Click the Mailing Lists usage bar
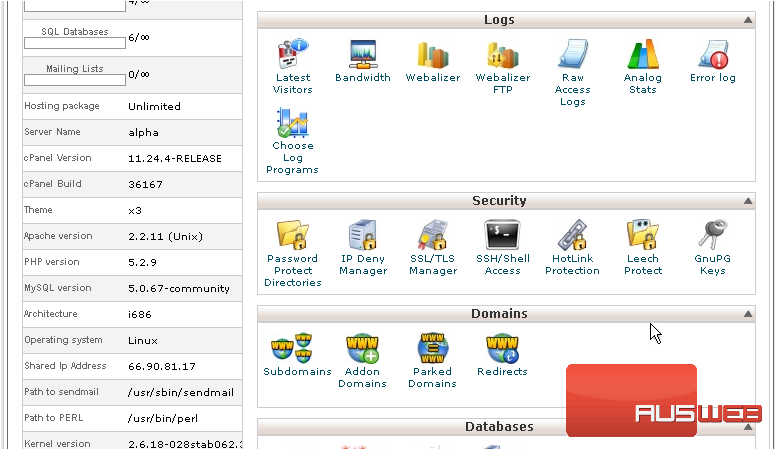776x450 pixels. 75,80
